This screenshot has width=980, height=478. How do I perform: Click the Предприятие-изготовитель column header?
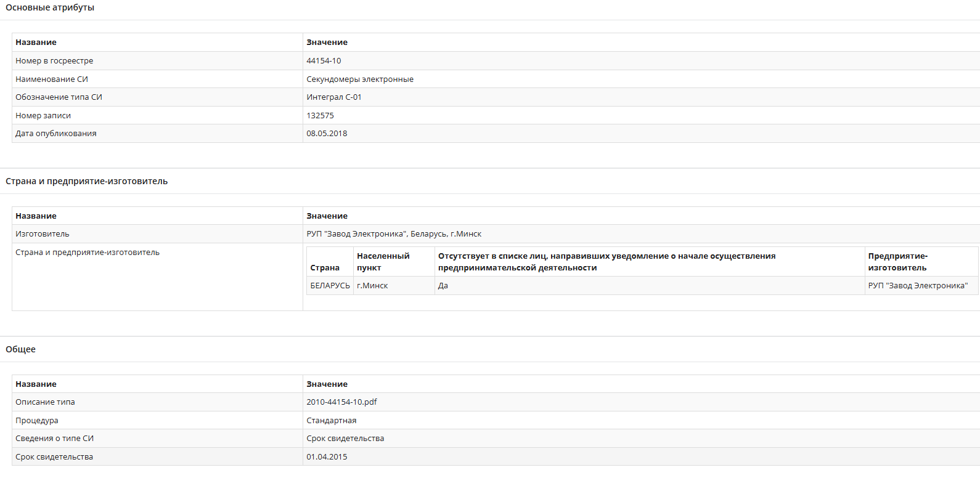click(x=897, y=262)
